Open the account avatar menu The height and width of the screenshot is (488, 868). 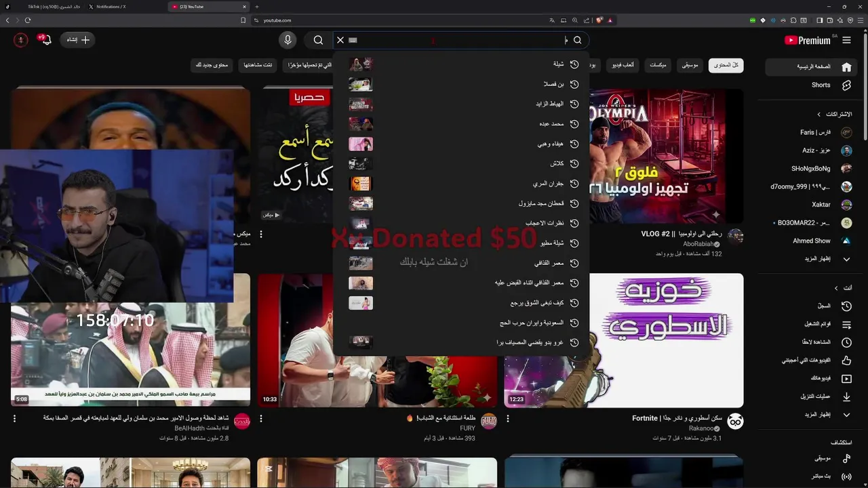point(20,40)
